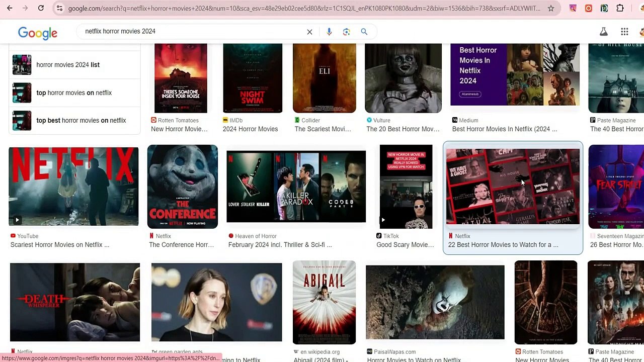Open the TikTok video thumbnail
This screenshot has height=362, width=644.
click(406, 187)
